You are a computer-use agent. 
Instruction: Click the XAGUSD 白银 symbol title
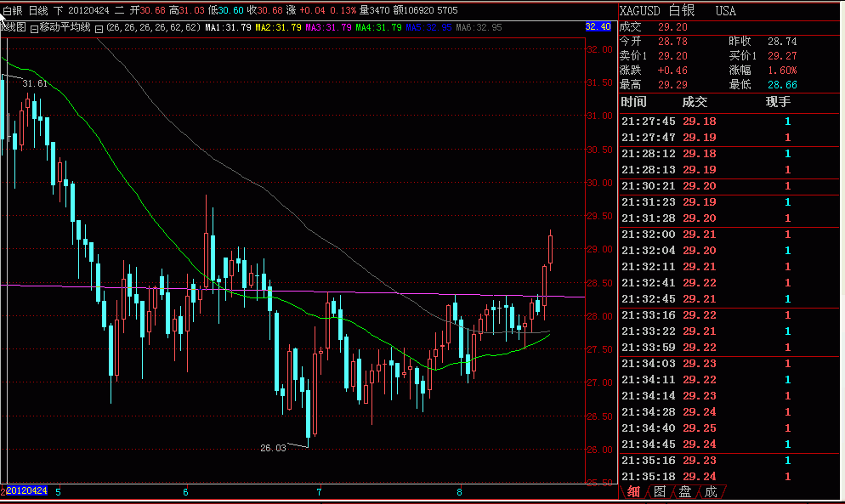[657, 11]
